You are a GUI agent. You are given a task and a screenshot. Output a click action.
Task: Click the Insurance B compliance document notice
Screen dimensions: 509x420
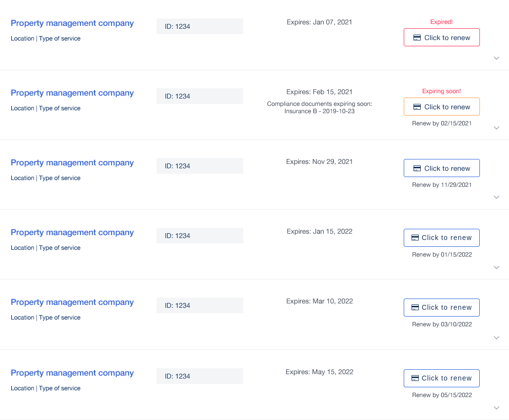pos(319,111)
